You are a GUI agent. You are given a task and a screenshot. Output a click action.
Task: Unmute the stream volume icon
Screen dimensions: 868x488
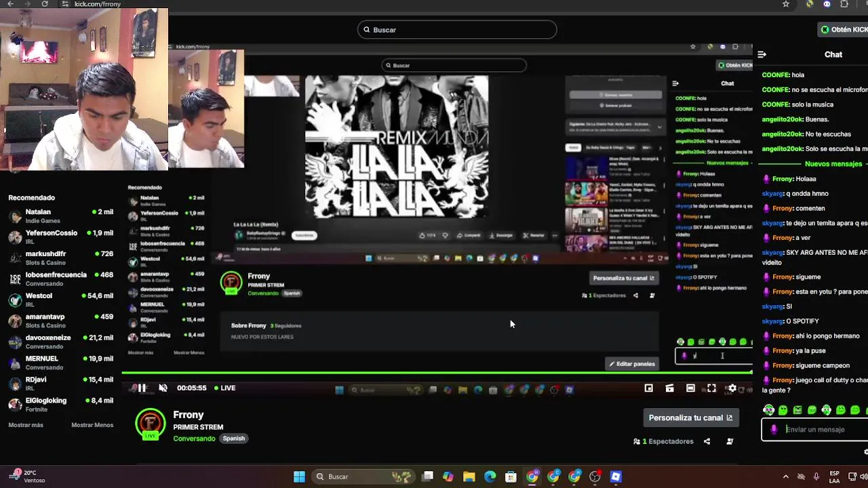tap(163, 388)
